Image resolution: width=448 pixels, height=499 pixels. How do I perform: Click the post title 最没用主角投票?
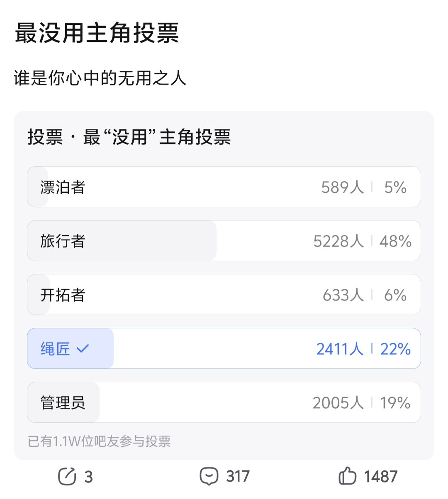pyautogui.click(x=97, y=33)
